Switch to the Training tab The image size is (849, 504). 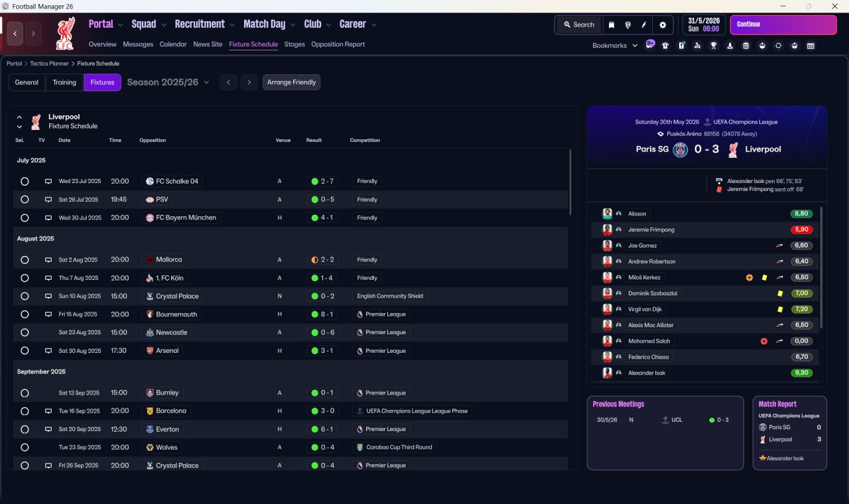(64, 82)
